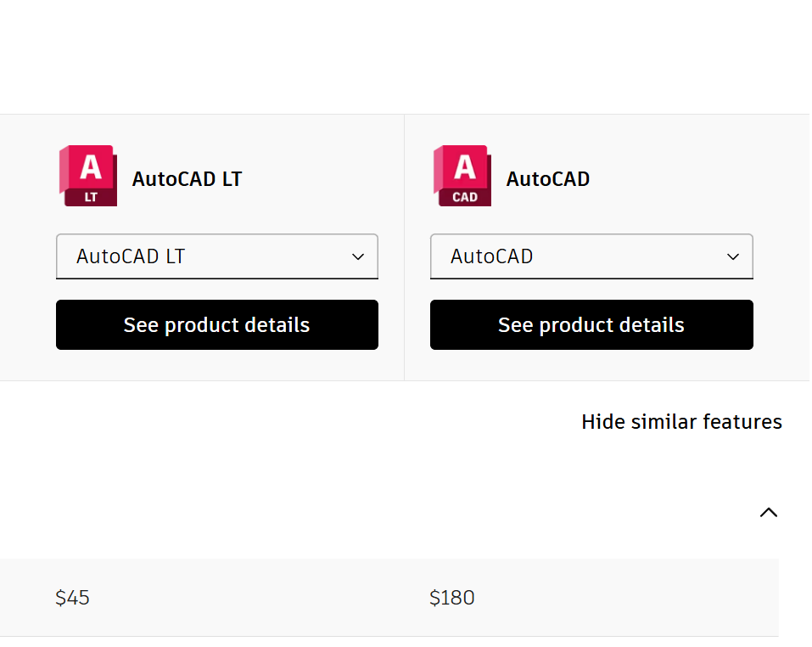The width and height of the screenshot is (812, 647).
Task: Click the AutoCAD product logo
Action: tap(462, 176)
